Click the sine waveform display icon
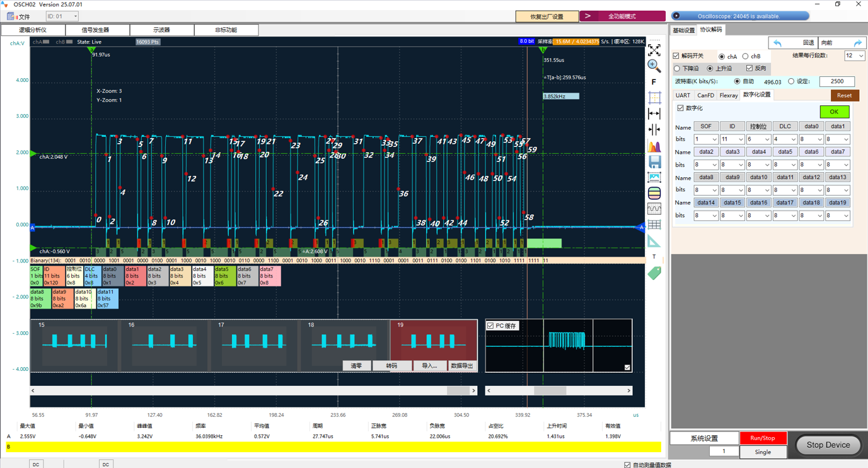Screen dimensions: 868x468 pos(654,209)
